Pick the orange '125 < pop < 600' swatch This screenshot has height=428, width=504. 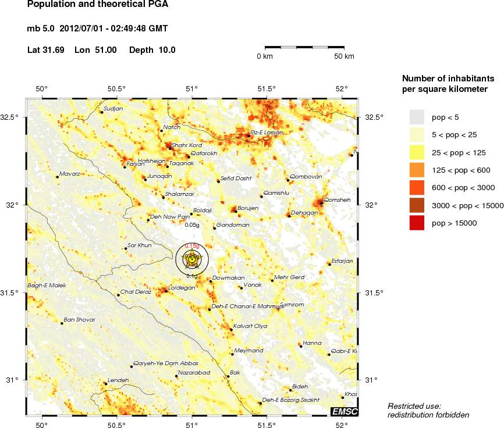[417, 170]
